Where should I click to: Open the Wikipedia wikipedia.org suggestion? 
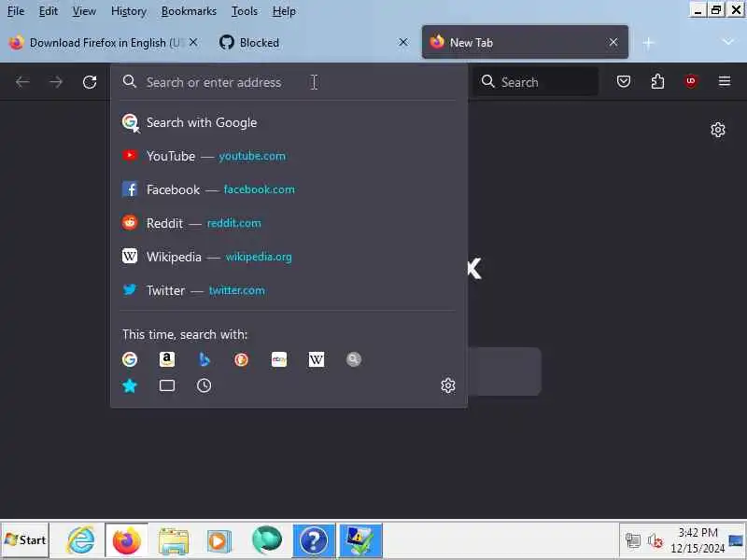tap(289, 257)
